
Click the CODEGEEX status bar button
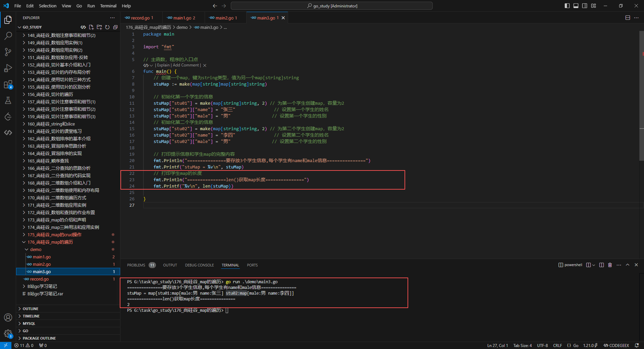[616, 345]
